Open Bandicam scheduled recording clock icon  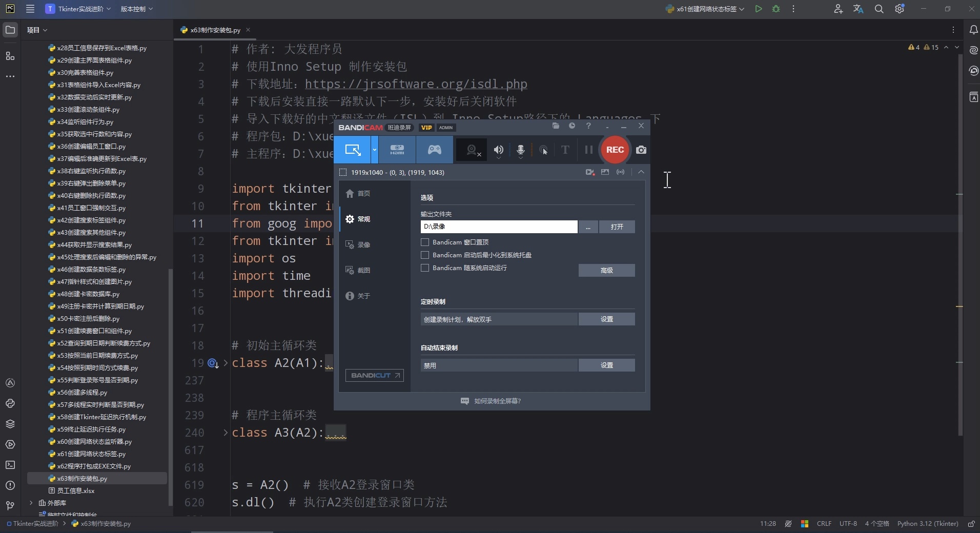[572, 126]
